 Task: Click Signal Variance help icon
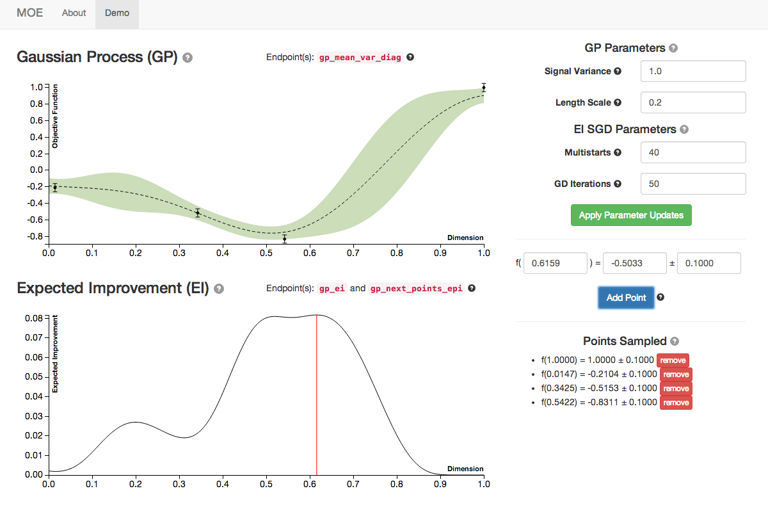click(x=618, y=71)
